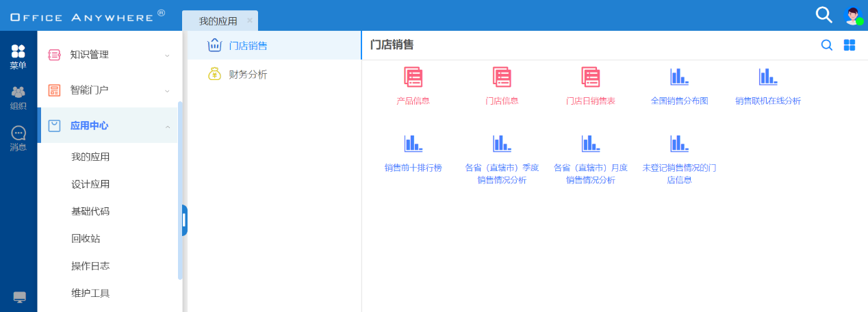Open the 产品信息 form icon

(x=413, y=77)
